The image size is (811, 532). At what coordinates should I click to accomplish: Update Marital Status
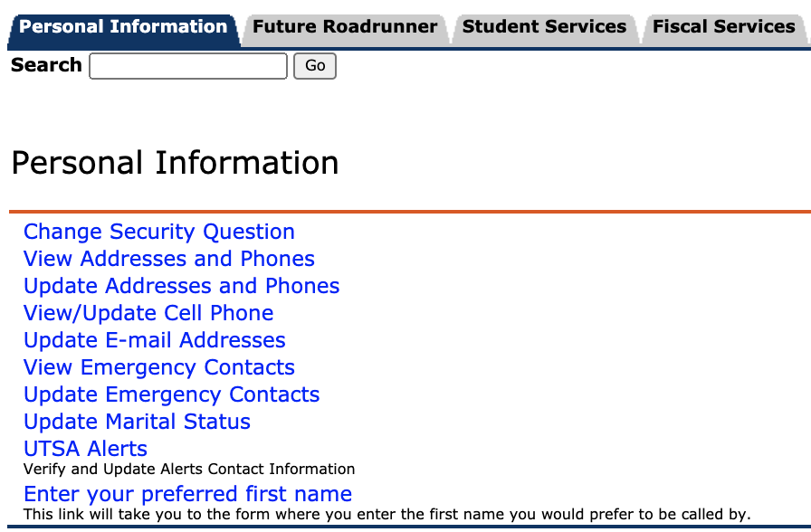[137, 422]
